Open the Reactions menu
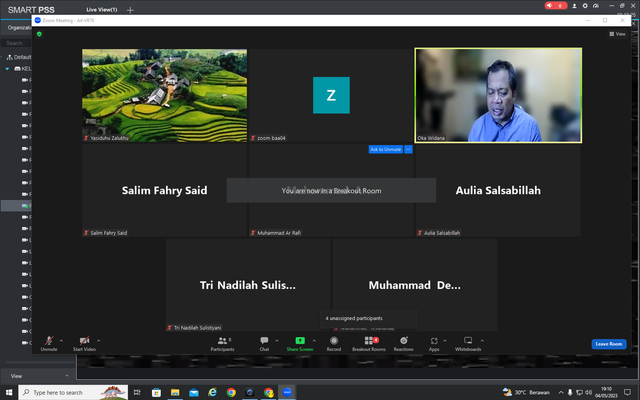The width and height of the screenshot is (640, 400). [404, 344]
